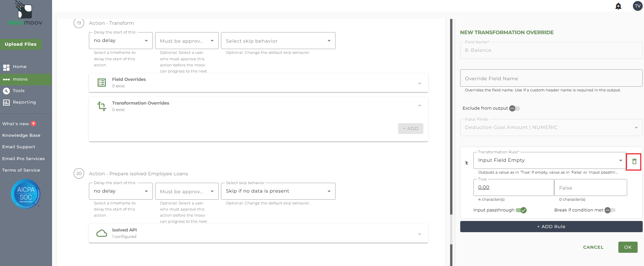The image size is (644, 266).
Task: Click the Upload Files button
Action: click(21, 44)
